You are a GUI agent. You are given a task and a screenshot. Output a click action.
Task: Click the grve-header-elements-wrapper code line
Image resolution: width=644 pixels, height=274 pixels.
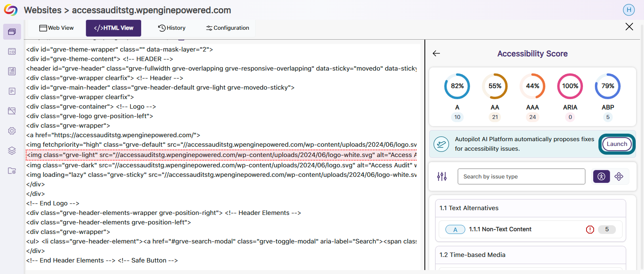pyautogui.click(x=164, y=213)
